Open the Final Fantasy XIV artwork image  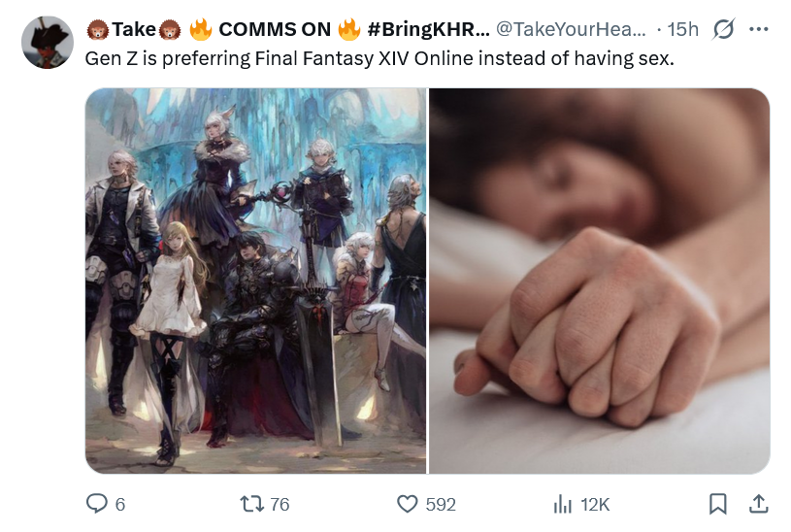pos(256,281)
